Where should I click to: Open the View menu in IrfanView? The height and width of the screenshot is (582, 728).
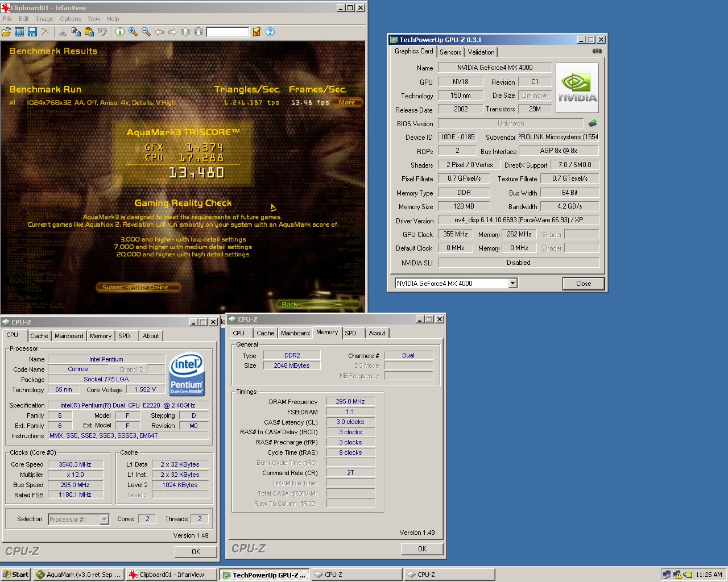[94, 19]
